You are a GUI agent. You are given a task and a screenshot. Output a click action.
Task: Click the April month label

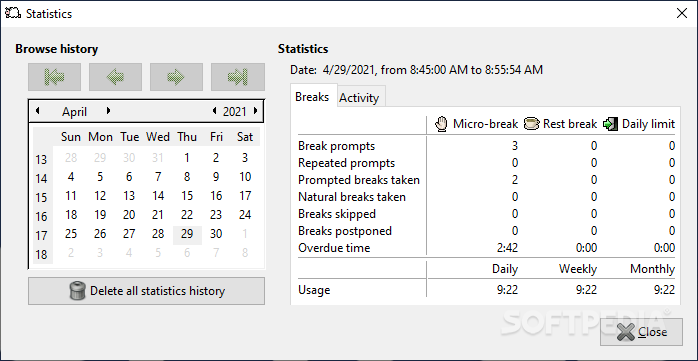coord(74,111)
